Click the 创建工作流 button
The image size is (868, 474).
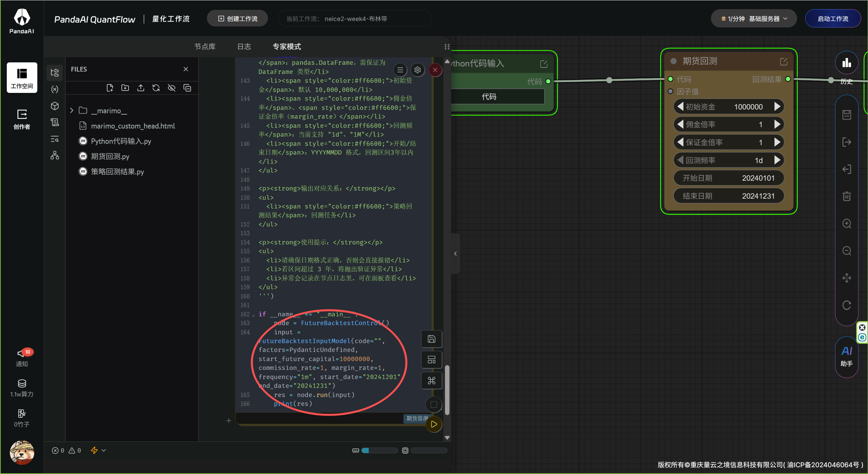(x=237, y=19)
